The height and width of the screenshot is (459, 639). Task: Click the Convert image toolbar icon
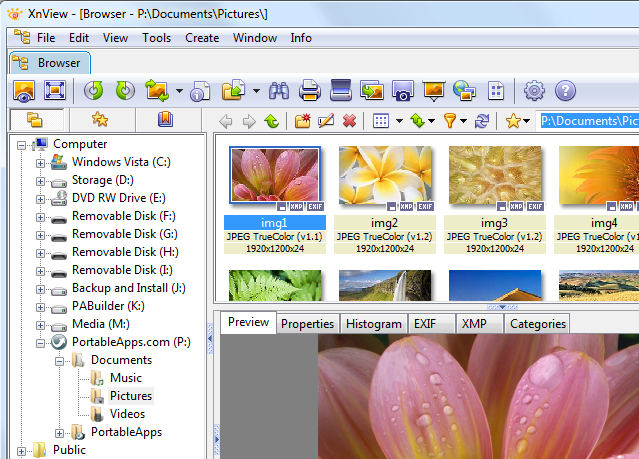157,90
